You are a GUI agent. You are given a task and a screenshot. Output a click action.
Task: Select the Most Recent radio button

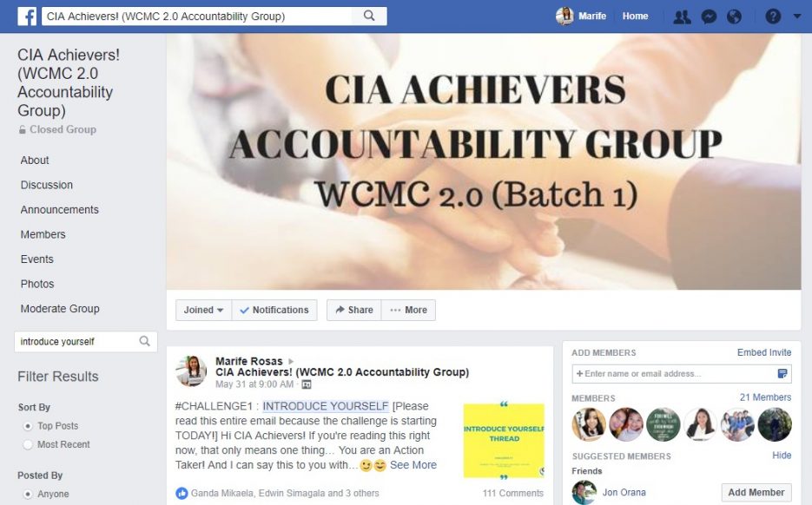tap(28, 444)
